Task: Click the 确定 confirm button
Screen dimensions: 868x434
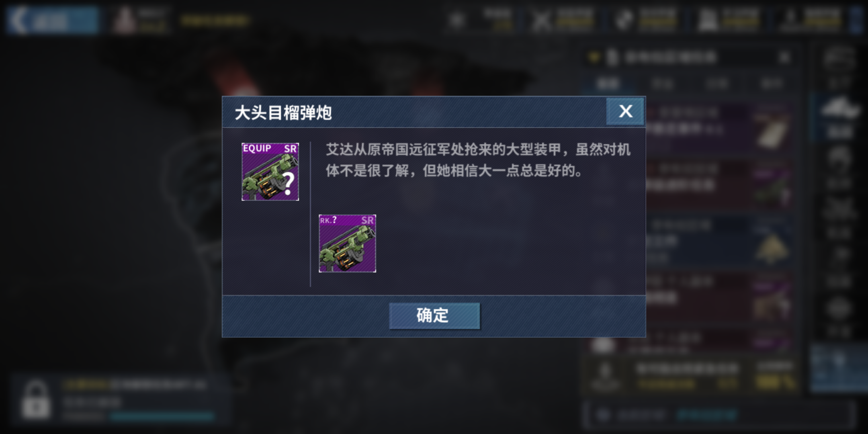Action: (434, 315)
